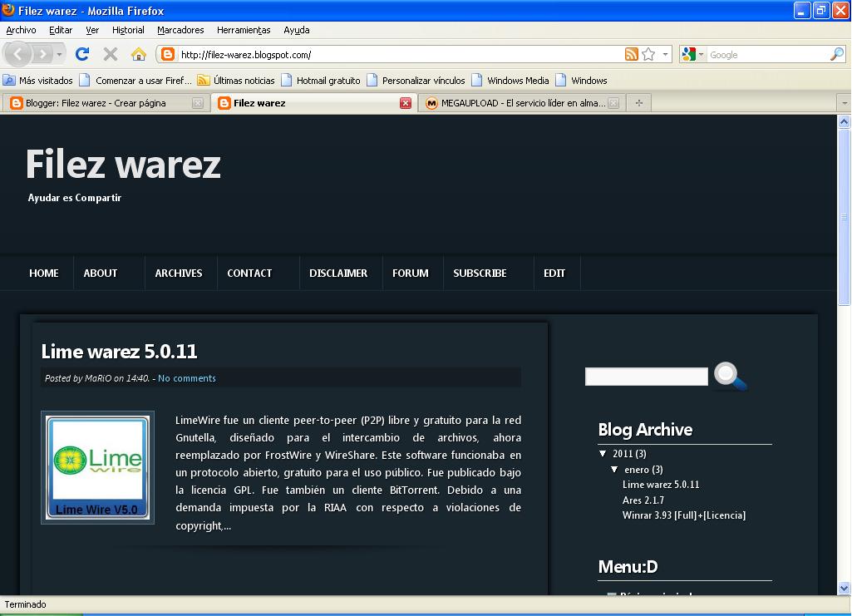Click the No comments link

click(x=186, y=377)
